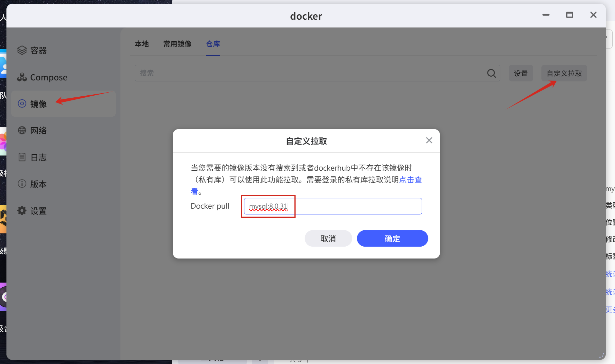Open the 点击查看 help link
This screenshot has width=615, height=364.
pyautogui.click(x=410, y=180)
